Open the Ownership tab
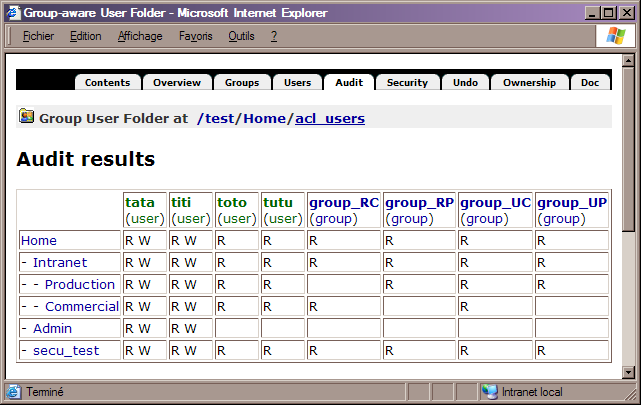641x405 pixels. [530, 82]
